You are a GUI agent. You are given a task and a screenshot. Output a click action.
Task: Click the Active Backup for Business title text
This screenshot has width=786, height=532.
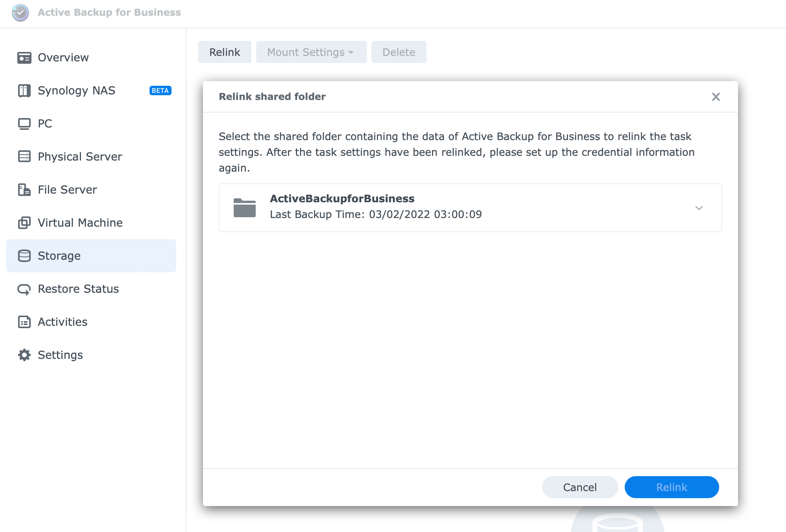click(x=109, y=13)
